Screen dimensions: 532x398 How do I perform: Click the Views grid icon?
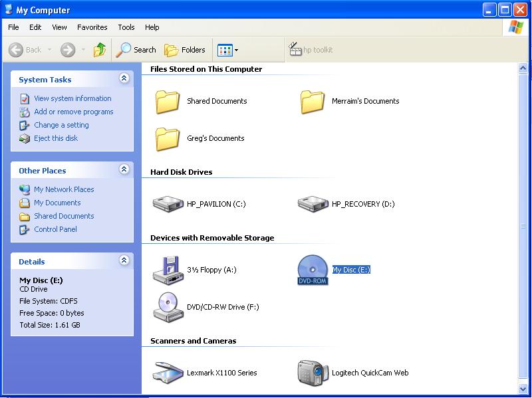tap(225, 50)
